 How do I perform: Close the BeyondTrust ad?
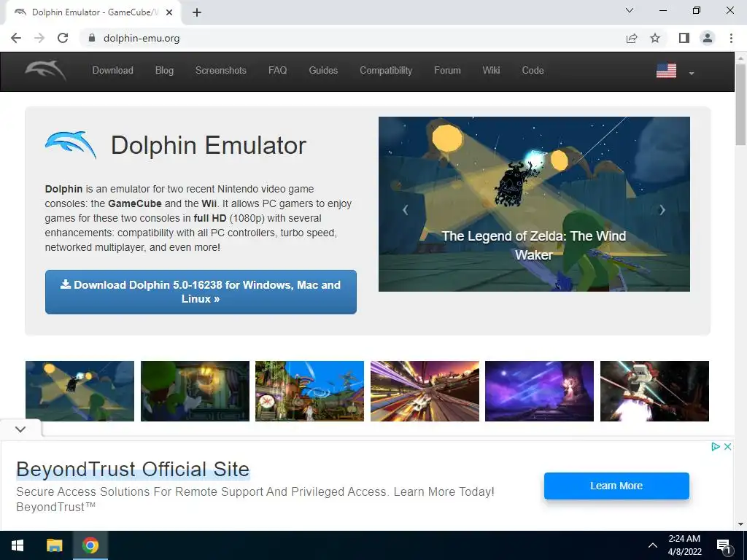[727, 447]
